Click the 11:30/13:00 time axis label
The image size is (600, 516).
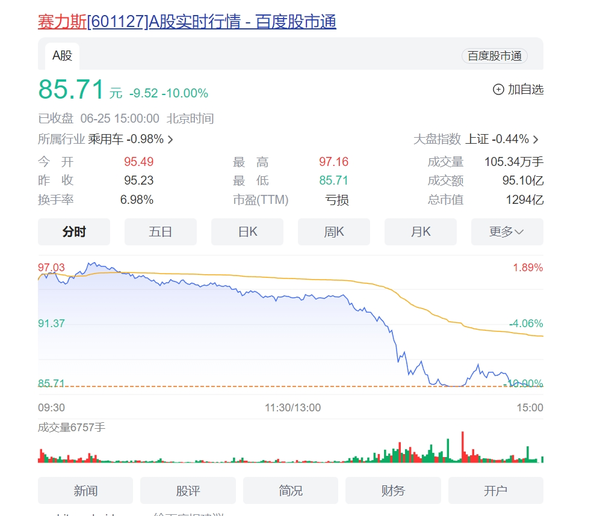coord(293,407)
